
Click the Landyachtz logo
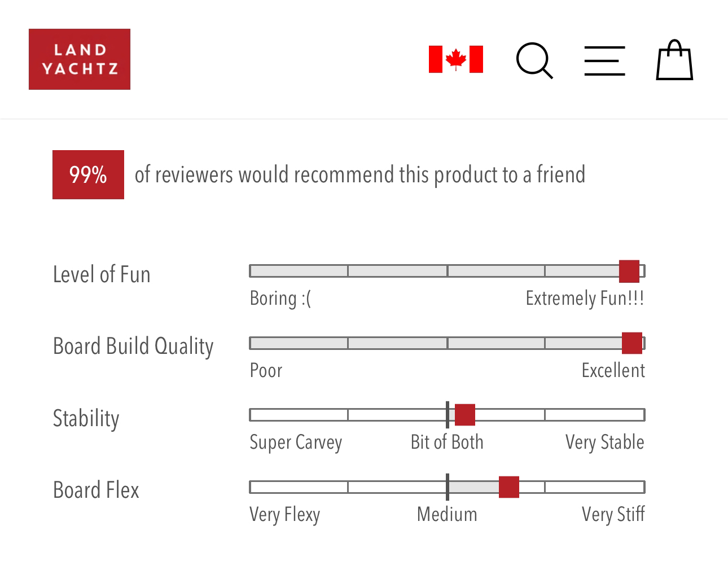pos(80,59)
